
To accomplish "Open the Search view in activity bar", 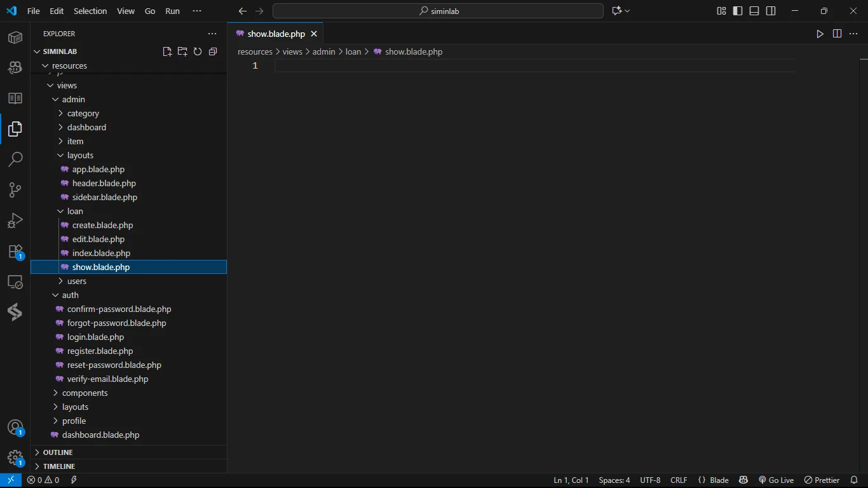I will (15, 159).
